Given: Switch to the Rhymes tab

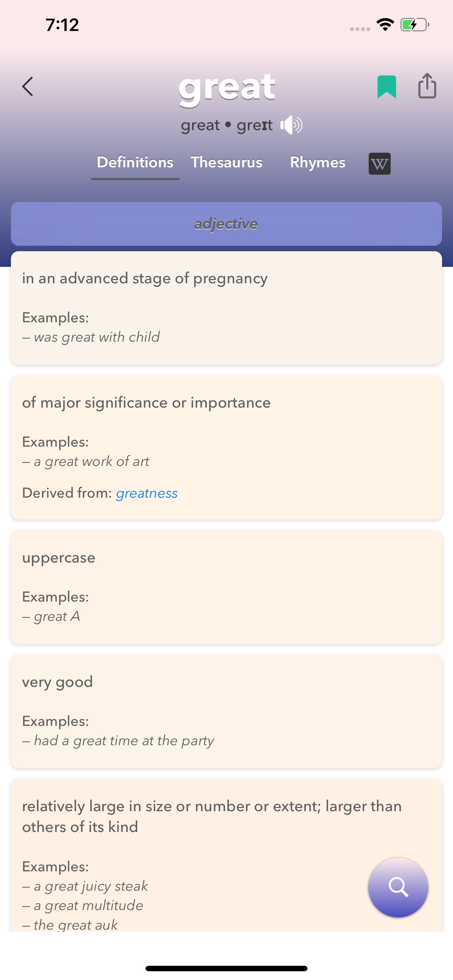Looking at the screenshot, I should point(317,163).
